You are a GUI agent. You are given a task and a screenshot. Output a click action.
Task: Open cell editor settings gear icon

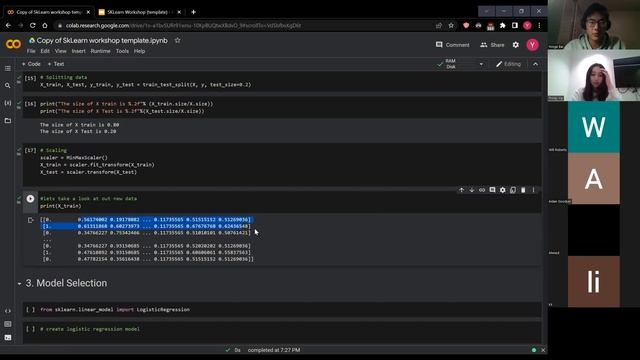pos(502,190)
